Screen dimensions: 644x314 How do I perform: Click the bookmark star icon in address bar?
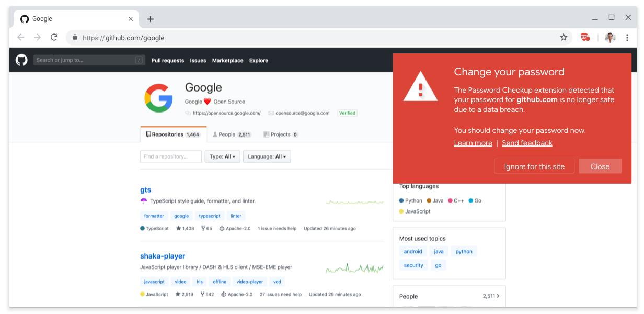click(x=563, y=38)
